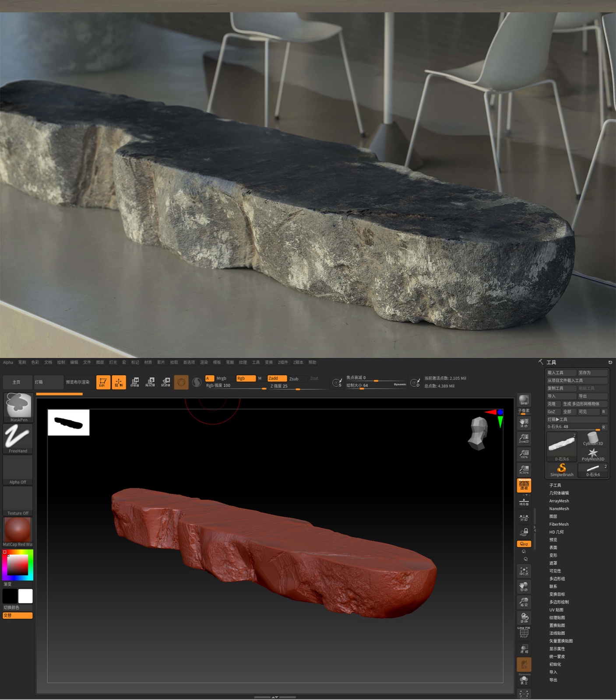Expand the UV 贴图 section

click(556, 610)
